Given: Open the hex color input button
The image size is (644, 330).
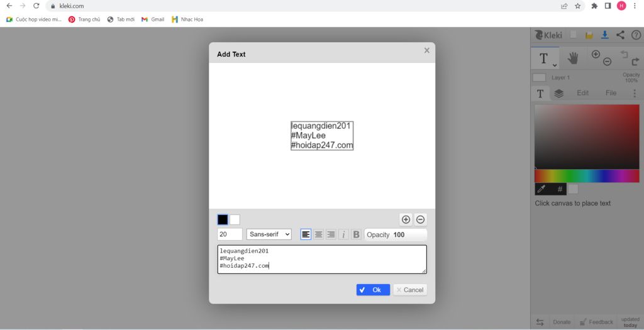Looking at the screenshot, I should pyautogui.click(x=559, y=189).
